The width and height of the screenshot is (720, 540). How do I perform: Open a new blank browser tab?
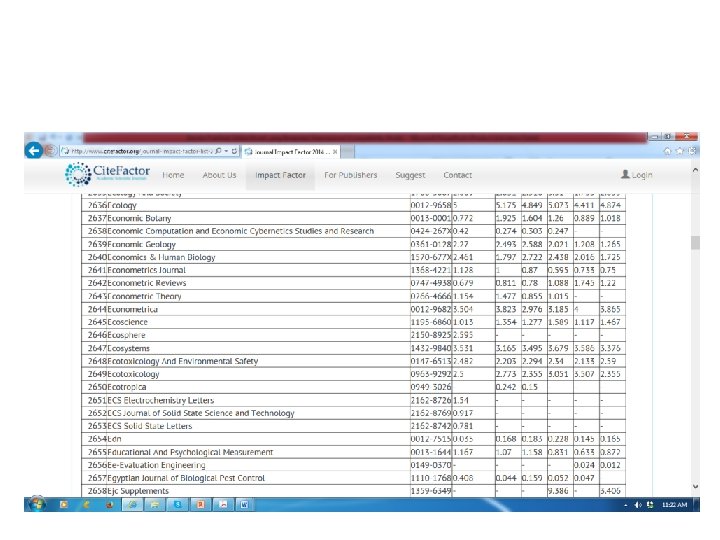click(348, 151)
